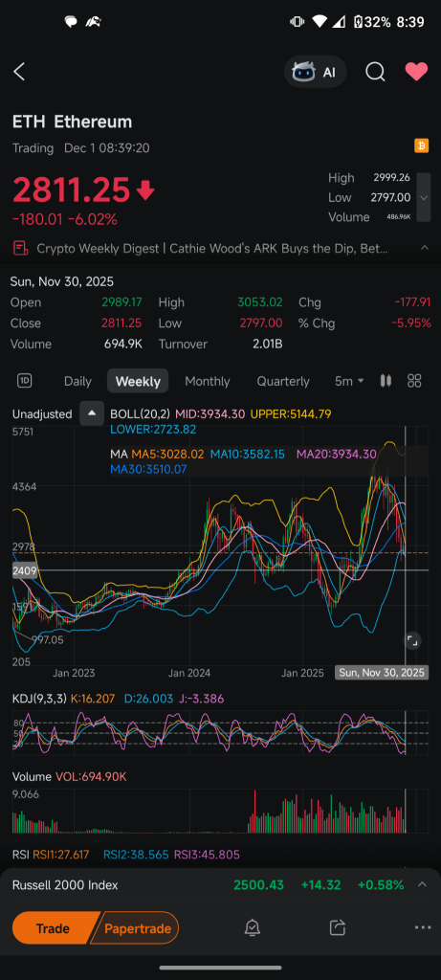This screenshot has height=980, width=441.
Task: Expand the High Low Volume details chevron
Action: [x=424, y=197]
